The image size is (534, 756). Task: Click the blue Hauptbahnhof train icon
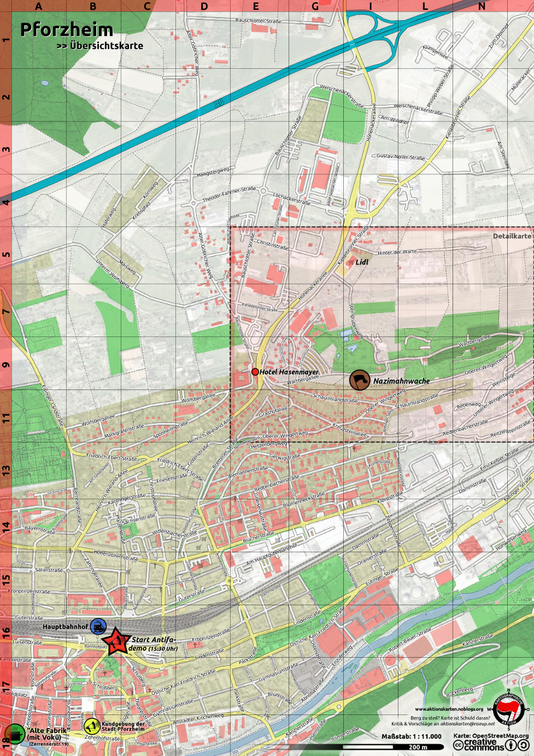point(98,626)
